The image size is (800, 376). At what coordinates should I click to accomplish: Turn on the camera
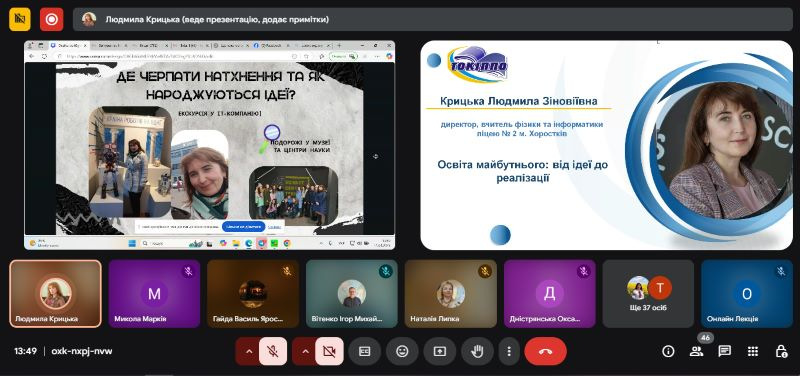pos(329,351)
